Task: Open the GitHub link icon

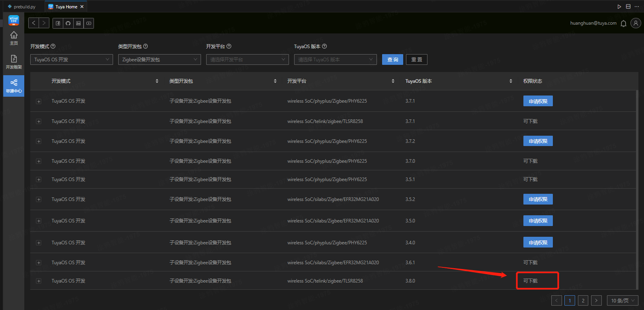Action: click(68, 23)
